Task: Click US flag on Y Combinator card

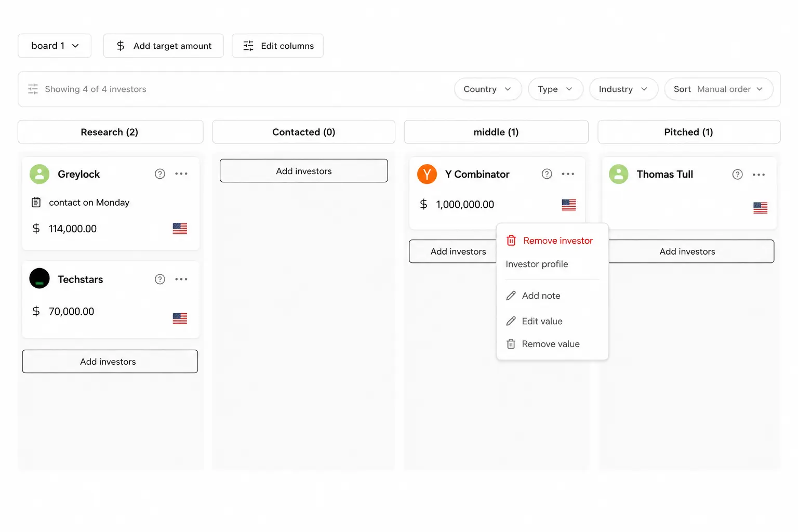Action: [x=569, y=205]
